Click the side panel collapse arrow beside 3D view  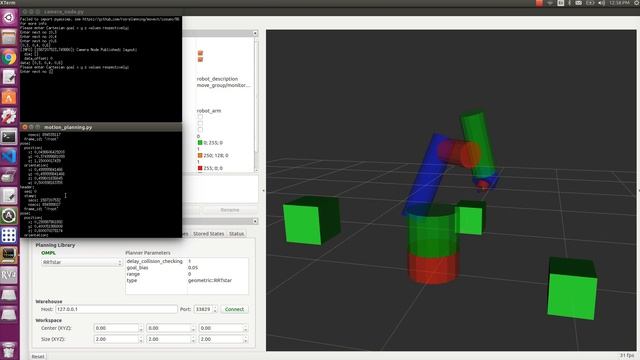[x=263, y=190]
